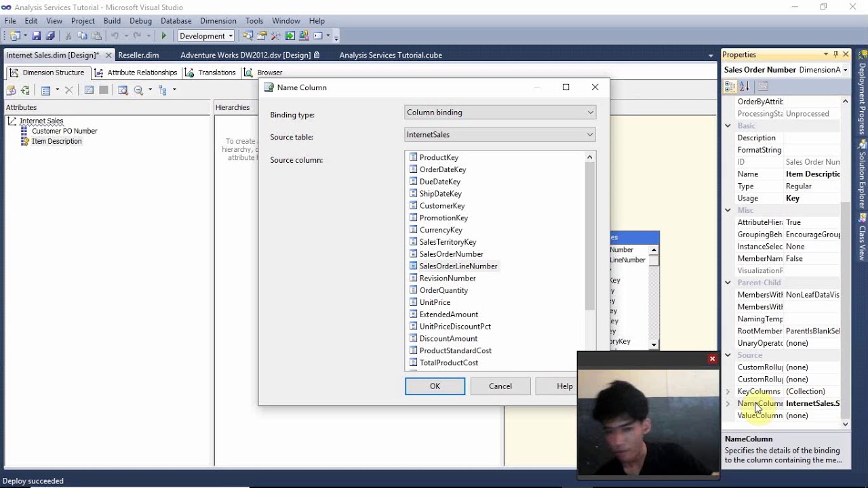Viewport: 868px width, 488px height.
Task: Click the green Start play icon
Action: point(163,36)
